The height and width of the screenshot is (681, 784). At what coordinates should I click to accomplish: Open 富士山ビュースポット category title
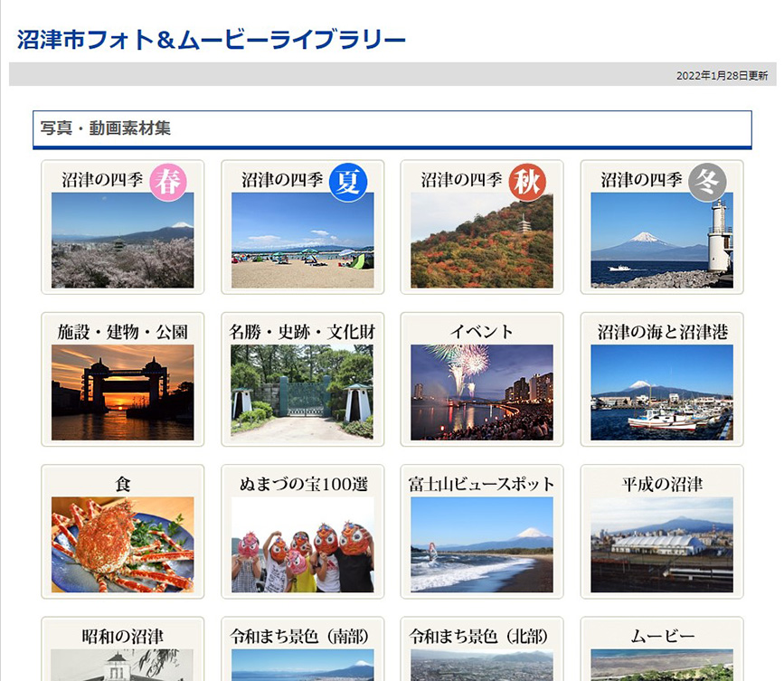(x=482, y=484)
